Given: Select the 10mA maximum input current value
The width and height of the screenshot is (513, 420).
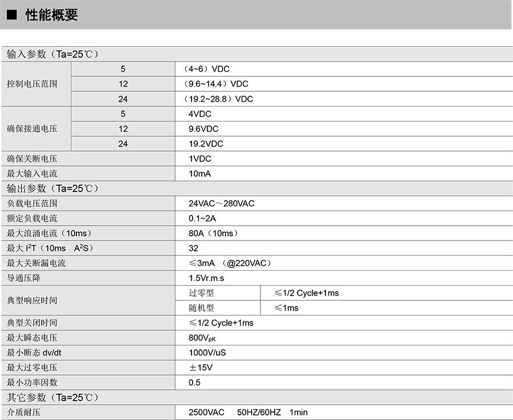Looking at the screenshot, I should (x=199, y=174).
